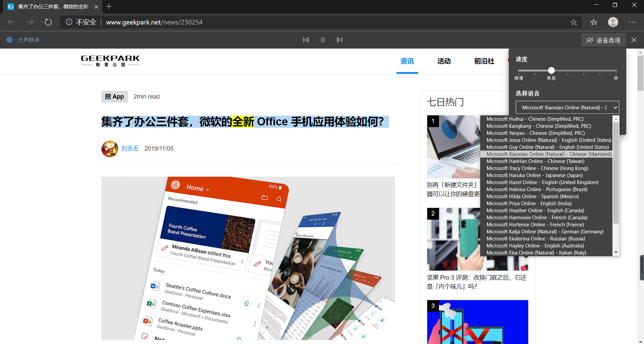The height and width of the screenshot is (344, 644).
Task: Click the browser forward arrow
Action: point(30,22)
